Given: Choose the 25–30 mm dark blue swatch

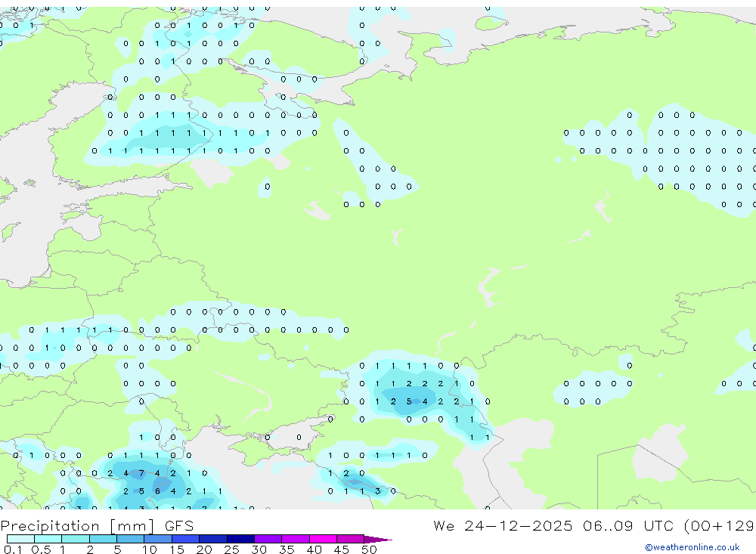Looking at the screenshot, I should pos(240,539).
